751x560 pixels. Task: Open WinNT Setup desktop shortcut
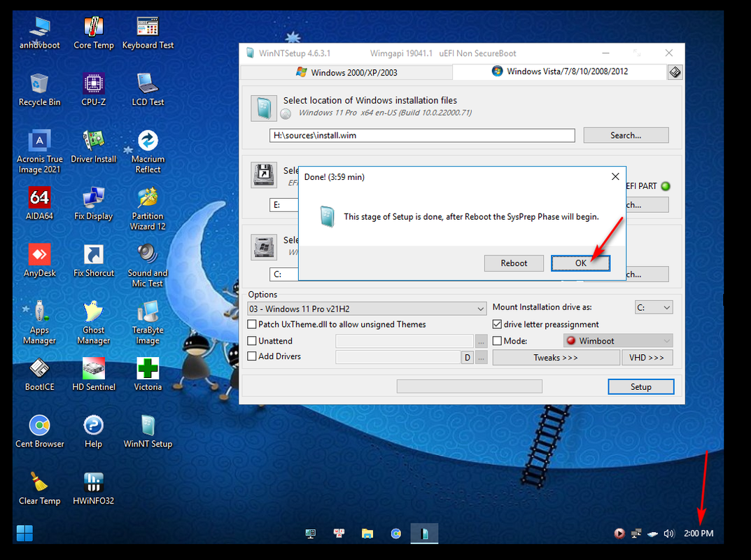pos(148,431)
